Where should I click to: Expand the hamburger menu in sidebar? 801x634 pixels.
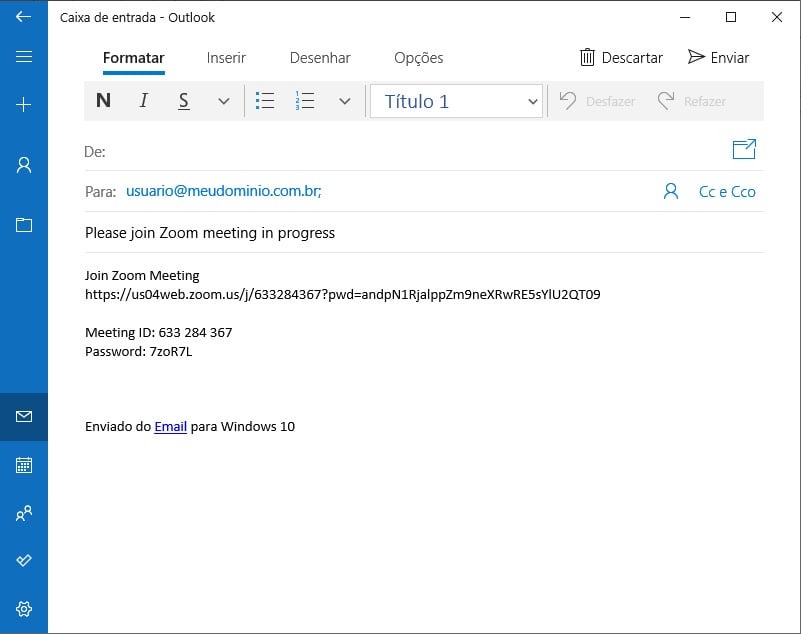click(x=23, y=56)
